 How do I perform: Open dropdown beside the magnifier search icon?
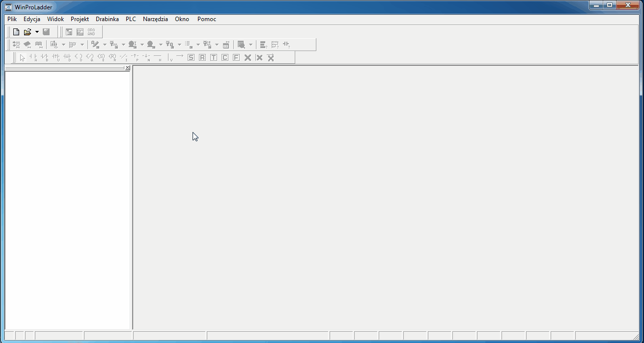pos(251,45)
